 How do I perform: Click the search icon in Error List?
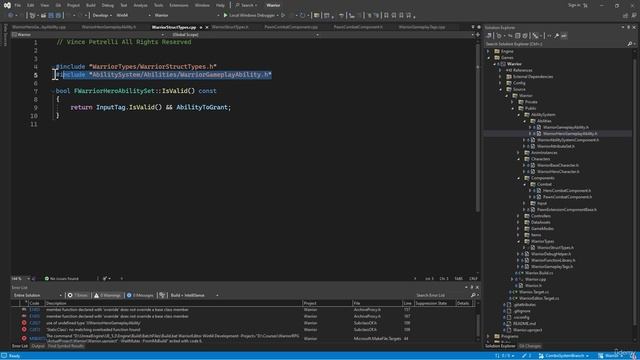click(x=473, y=295)
